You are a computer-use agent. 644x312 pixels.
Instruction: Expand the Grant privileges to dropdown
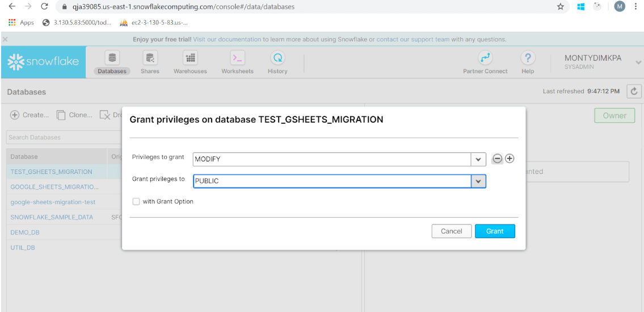pos(478,181)
